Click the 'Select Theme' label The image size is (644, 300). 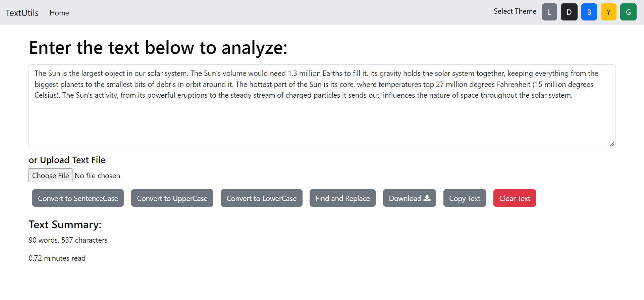pos(515,11)
